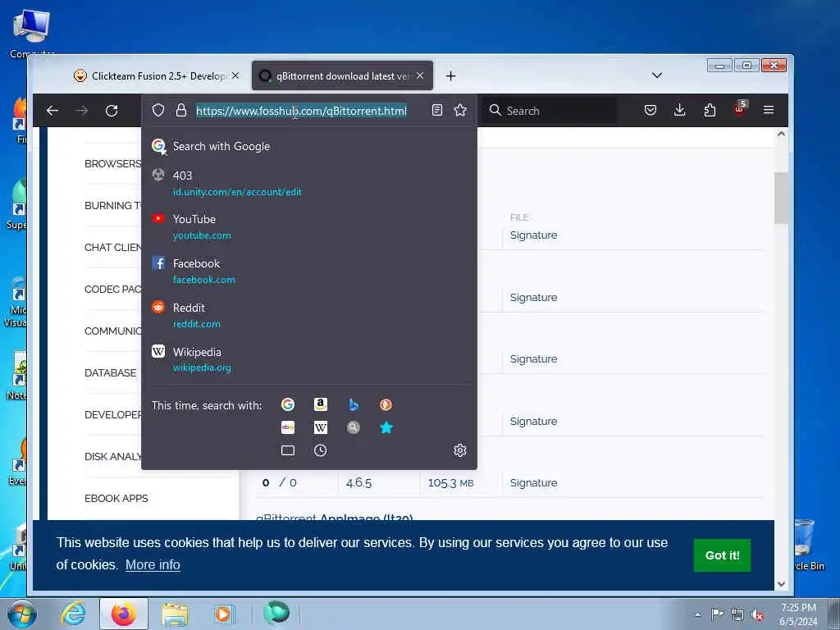840x630 pixels.
Task: Search this time with eBay icon
Action: pos(288,427)
